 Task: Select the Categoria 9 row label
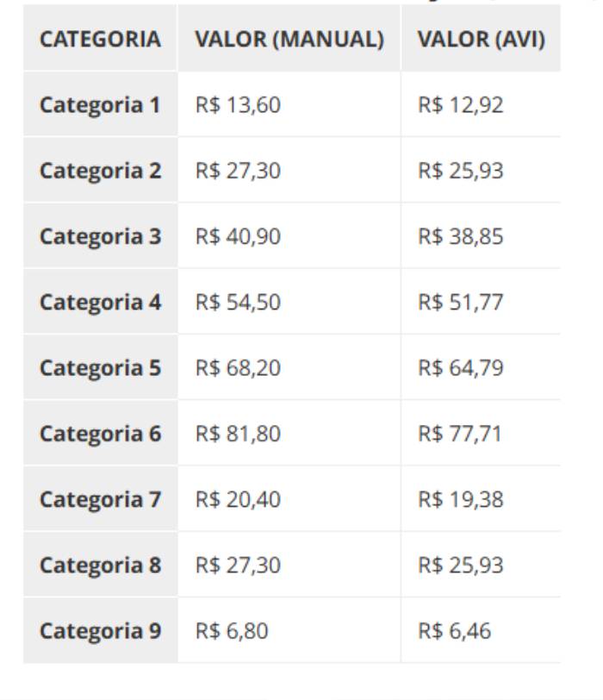point(100,631)
